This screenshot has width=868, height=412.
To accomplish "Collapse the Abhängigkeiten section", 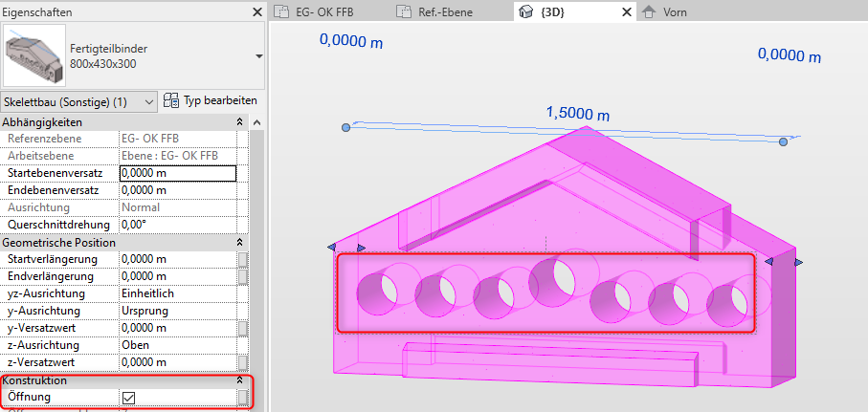I will (239, 122).
